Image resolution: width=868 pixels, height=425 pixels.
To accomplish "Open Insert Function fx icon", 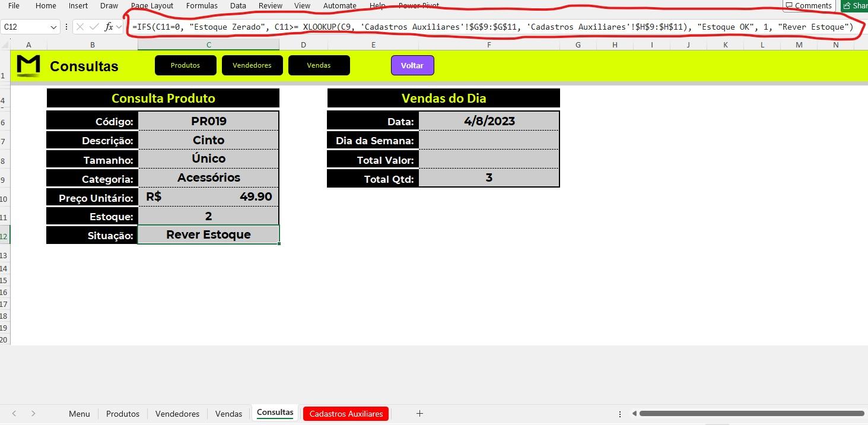I will coord(109,27).
